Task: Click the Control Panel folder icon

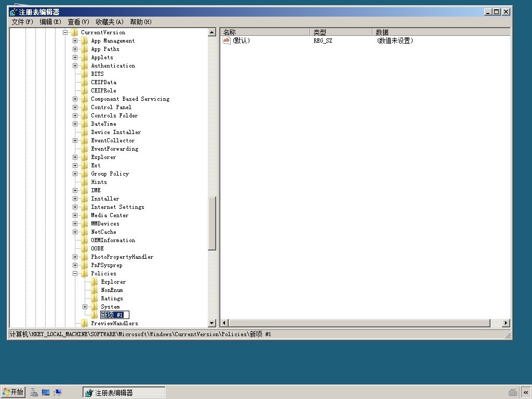Action: [85, 107]
